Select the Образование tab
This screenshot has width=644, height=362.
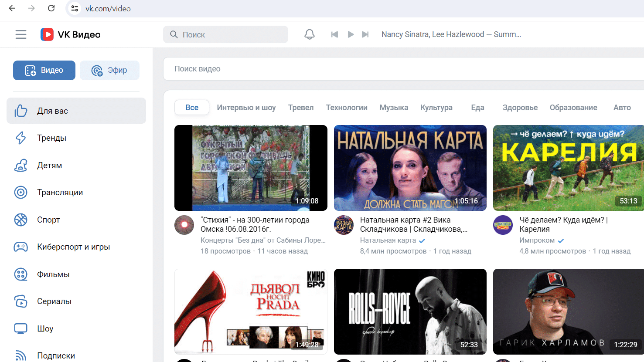pos(573,108)
